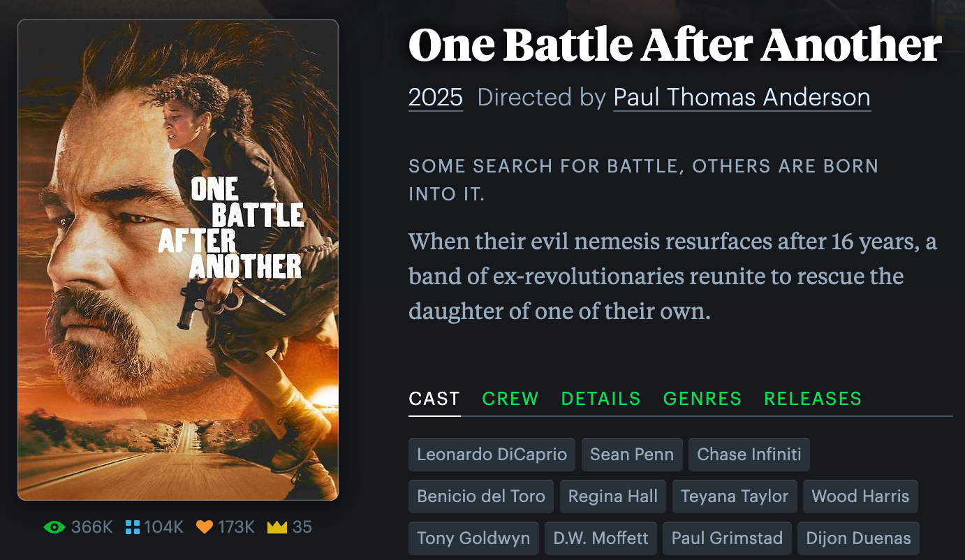Select the Regina Hall cast tag
Screen dimensions: 965x560
pos(613,496)
